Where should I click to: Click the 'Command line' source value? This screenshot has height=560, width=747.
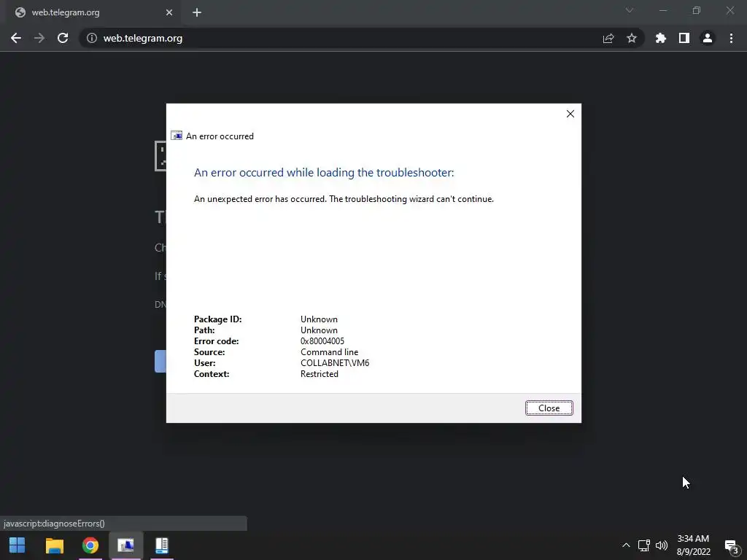329,352
